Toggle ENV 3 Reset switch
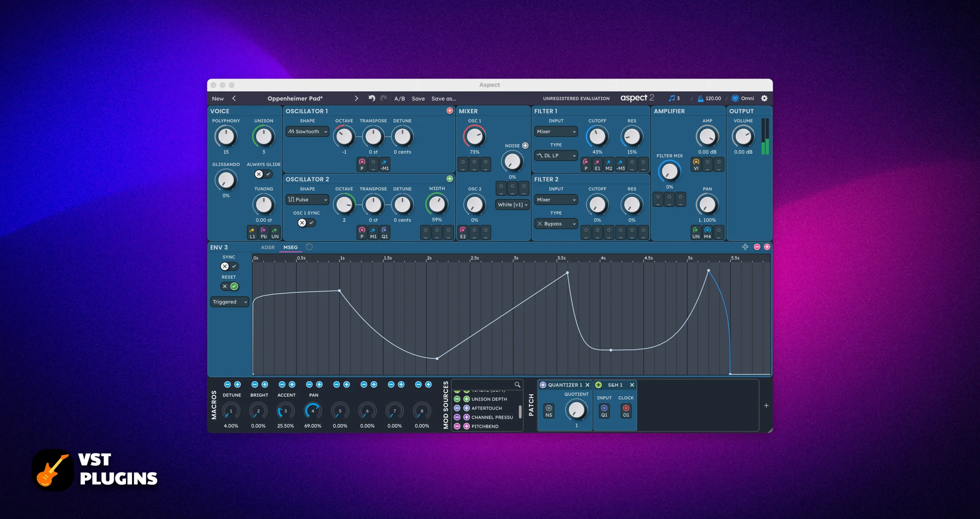Viewport: 980px width, 519px height. (229, 286)
